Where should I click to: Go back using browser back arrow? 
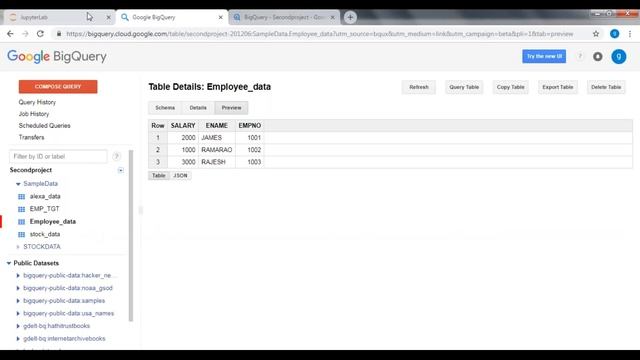(x=10, y=34)
